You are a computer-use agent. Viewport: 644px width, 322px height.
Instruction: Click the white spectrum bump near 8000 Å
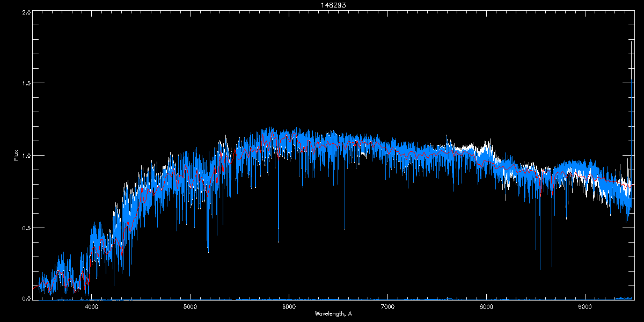pyautogui.click(x=487, y=145)
